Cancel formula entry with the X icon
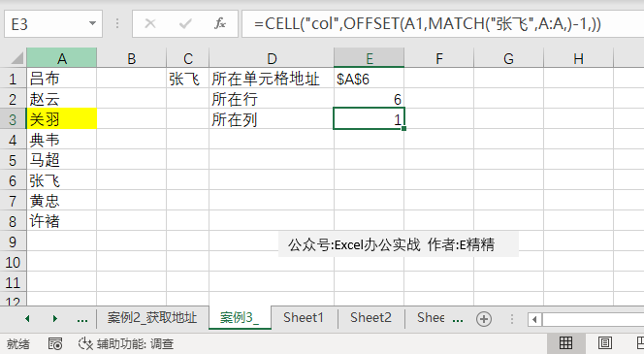This screenshot has width=644, height=354. (x=150, y=23)
